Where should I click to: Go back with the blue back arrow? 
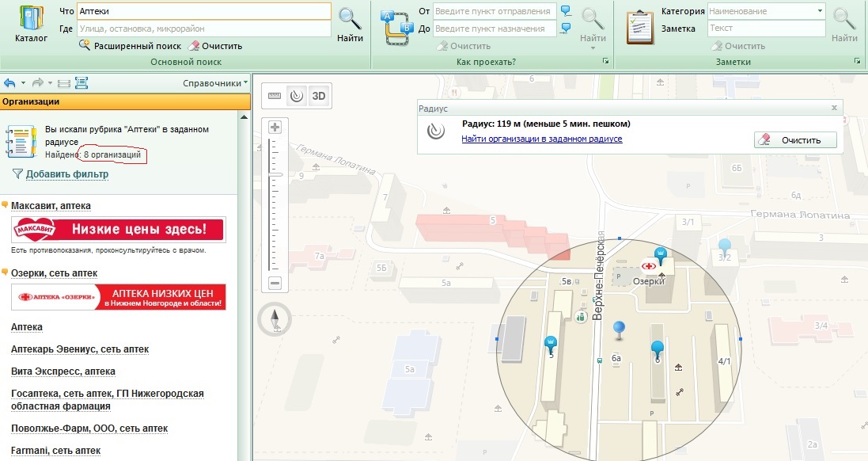tap(9, 83)
